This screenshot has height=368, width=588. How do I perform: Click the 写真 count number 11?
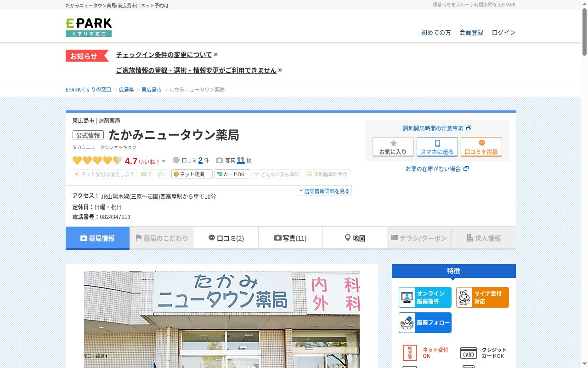(x=241, y=161)
